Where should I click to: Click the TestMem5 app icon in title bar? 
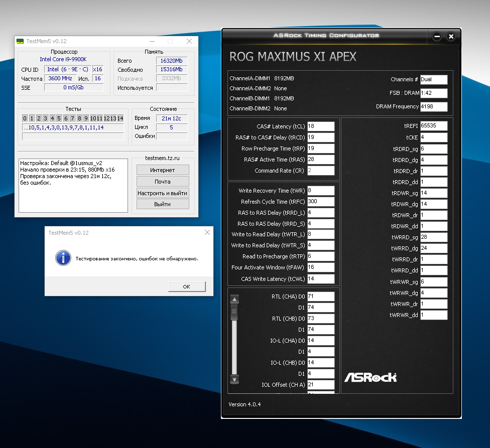click(x=20, y=41)
